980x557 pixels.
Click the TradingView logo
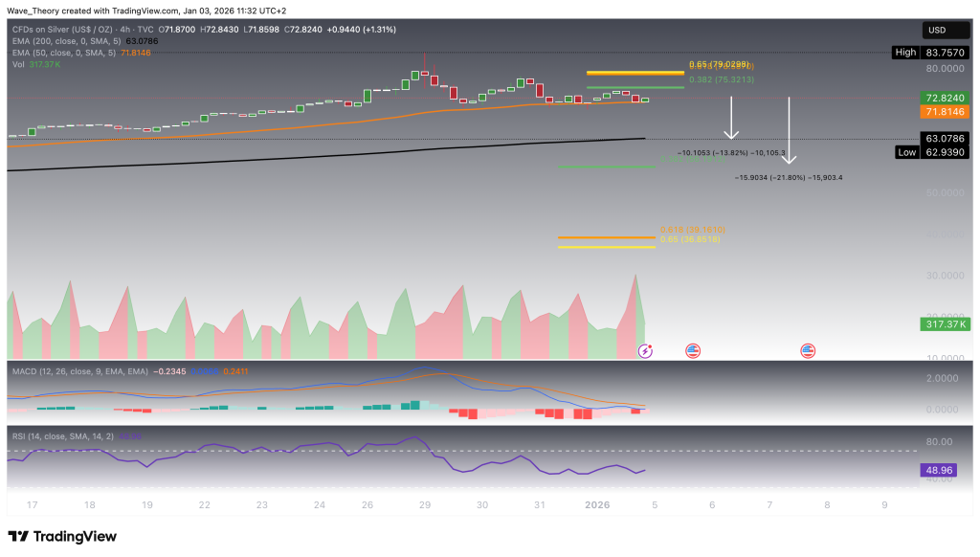pyautogui.click(x=61, y=536)
